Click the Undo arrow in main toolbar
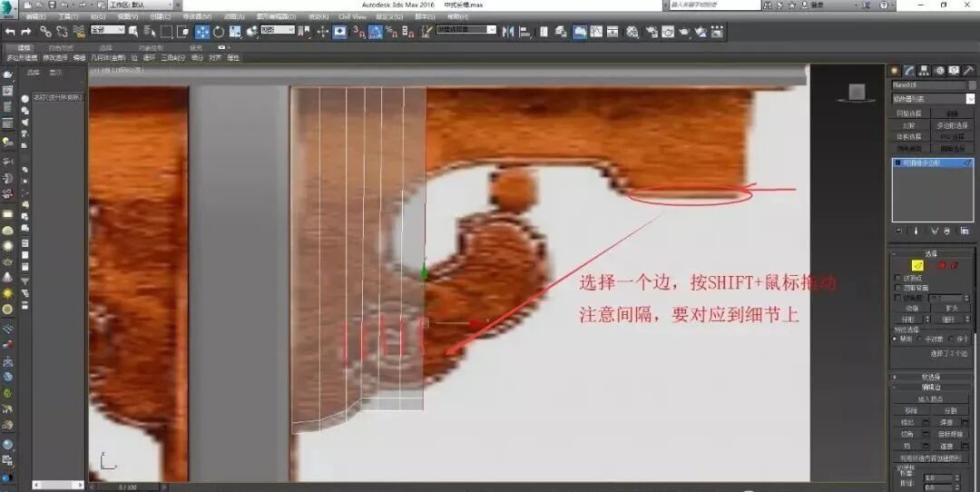Image resolution: width=980 pixels, height=492 pixels. [x=10, y=31]
